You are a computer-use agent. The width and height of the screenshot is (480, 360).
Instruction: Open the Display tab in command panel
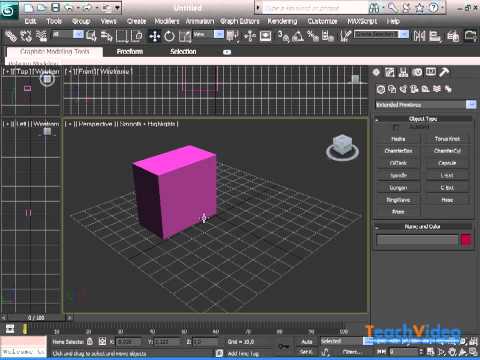click(x=431, y=72)
